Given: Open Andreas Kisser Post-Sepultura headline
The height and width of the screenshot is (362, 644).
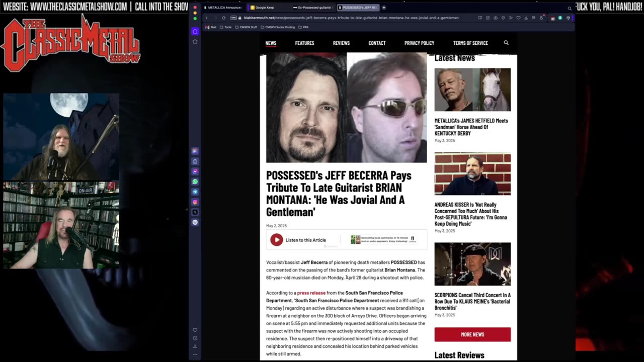Looking at the screenshot, I should [x=471, y=214].
